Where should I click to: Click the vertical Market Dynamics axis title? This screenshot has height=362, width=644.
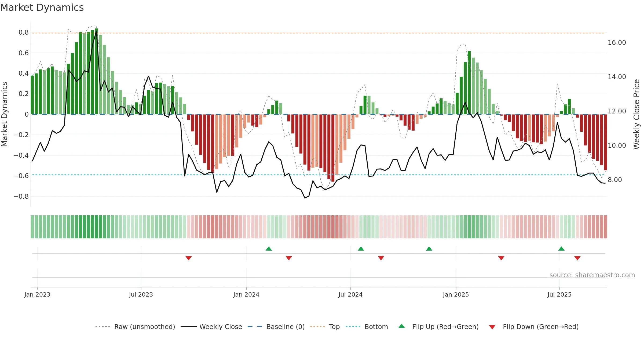(x=4, y=114)
